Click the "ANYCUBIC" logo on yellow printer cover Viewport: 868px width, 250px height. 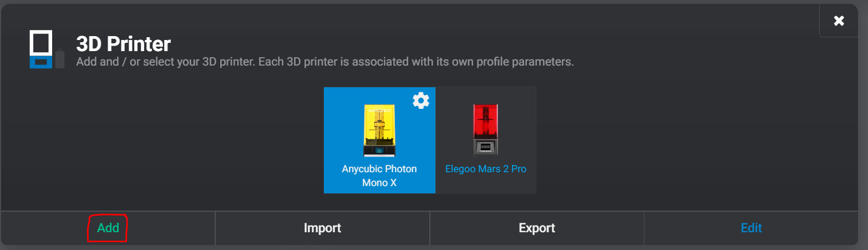(x=379, y=109)
